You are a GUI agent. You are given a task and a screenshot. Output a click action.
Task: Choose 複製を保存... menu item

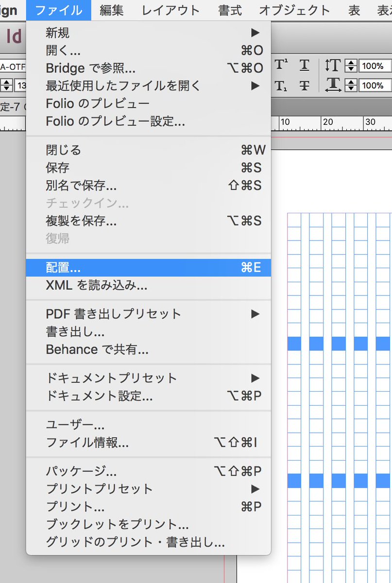(x=149, y=221)
